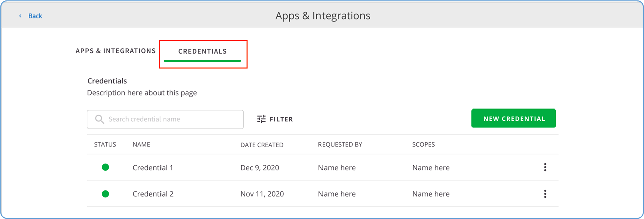Click the Back chevron arrow icon
This screenshot has width=644, height=219.
[20, 16]
